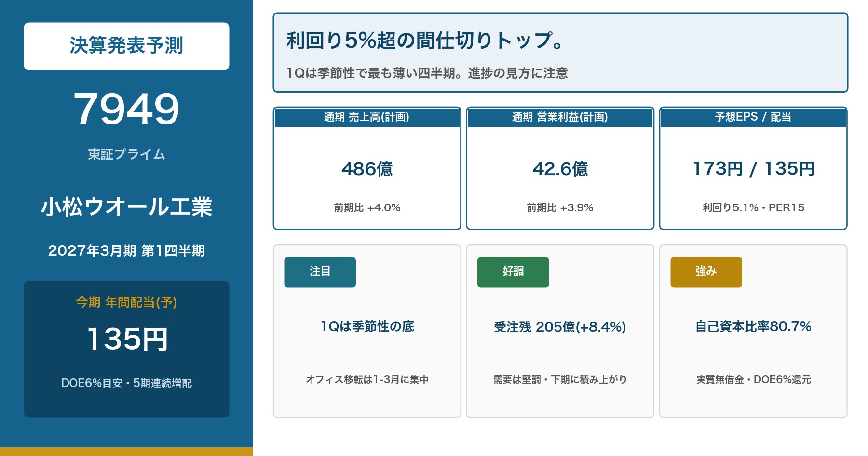Screen dimensions: 868x456
Task: Select the 自己資本比率80.7% heading
Action: pos(753,327)
